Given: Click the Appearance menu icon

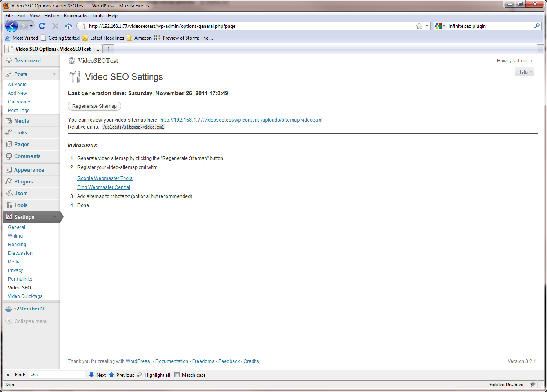Looking at the screenshot, I should 9,170.
